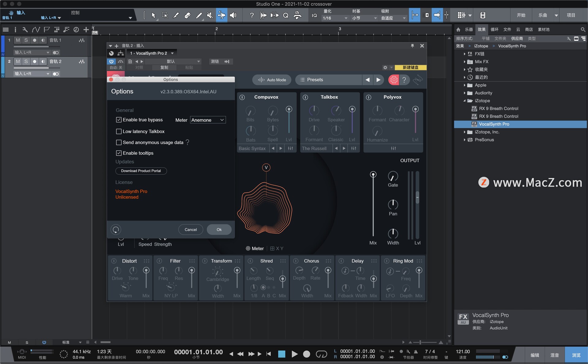The height and width of the screenshot is (364, 588).
Task: Click the orange gear settings icon in VocalSynth
Action: pyautogui.click(x=394, y=80)
